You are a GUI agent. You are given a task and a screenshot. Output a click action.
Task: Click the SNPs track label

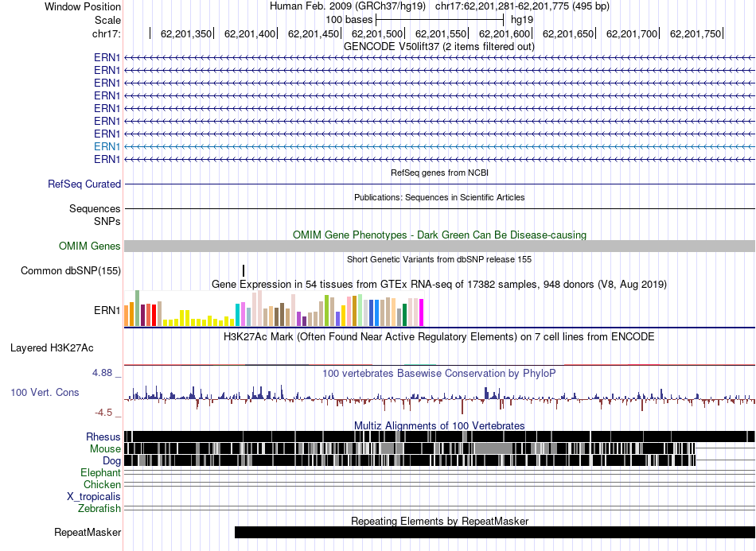click(x=107, y=222)
